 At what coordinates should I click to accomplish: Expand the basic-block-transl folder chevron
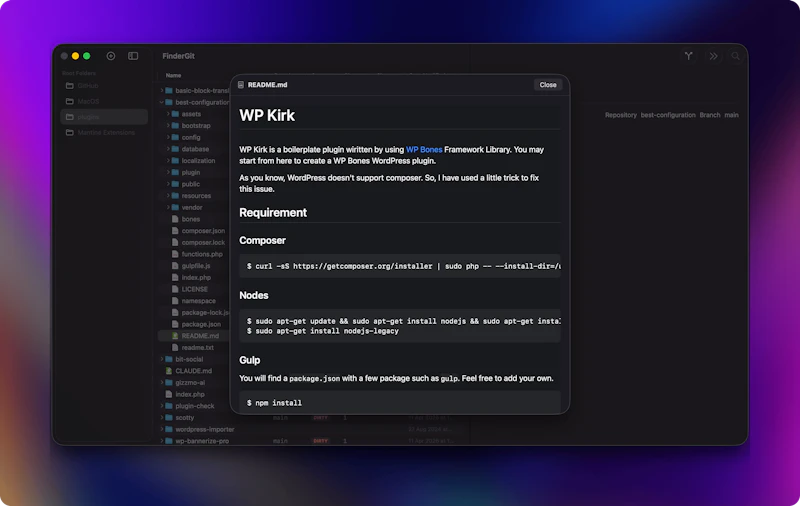(162, 91)
